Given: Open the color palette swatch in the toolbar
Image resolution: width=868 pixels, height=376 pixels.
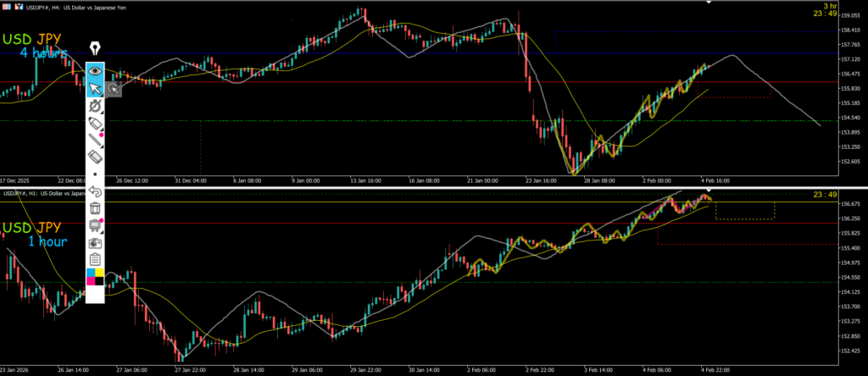Looking at the screenshot, I should coord(95,276).
